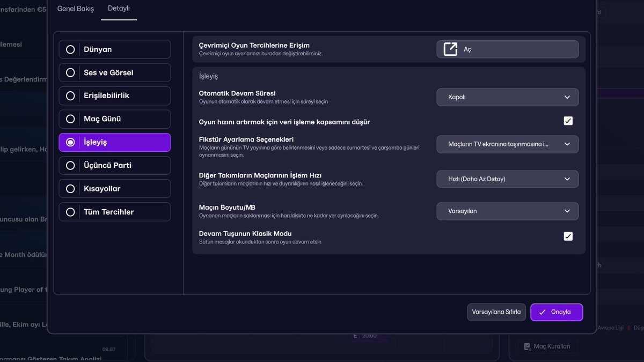The width and height of the screenshot is (644, 362).
Task: Click the Çevrimiçi Oyun Tercihlerine Erişim heading
Action: 254,46
